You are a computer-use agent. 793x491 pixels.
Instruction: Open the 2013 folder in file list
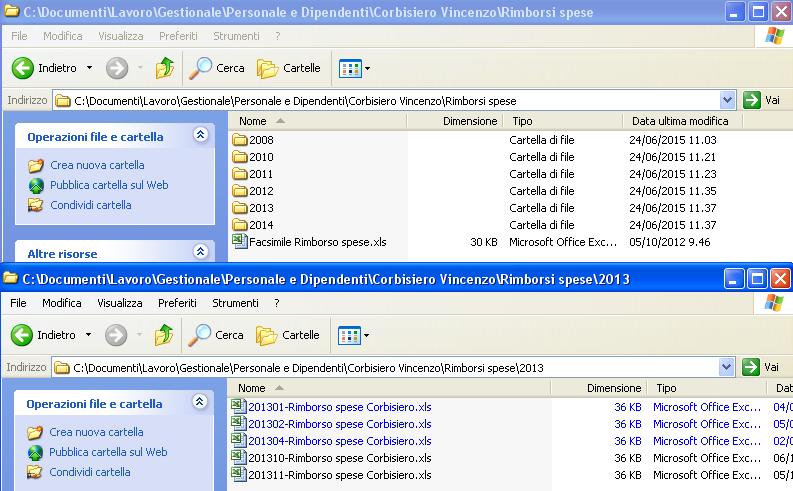[x=260, y=208]
